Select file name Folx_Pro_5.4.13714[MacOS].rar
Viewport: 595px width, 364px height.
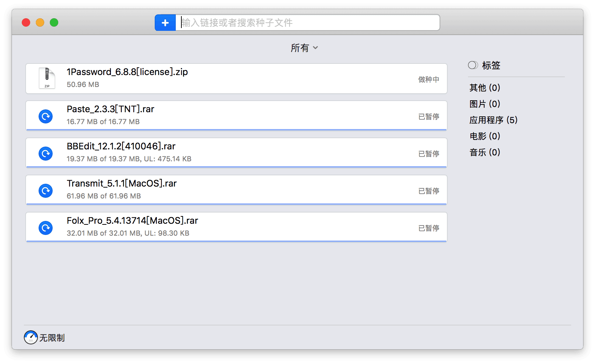click(133, 221)
